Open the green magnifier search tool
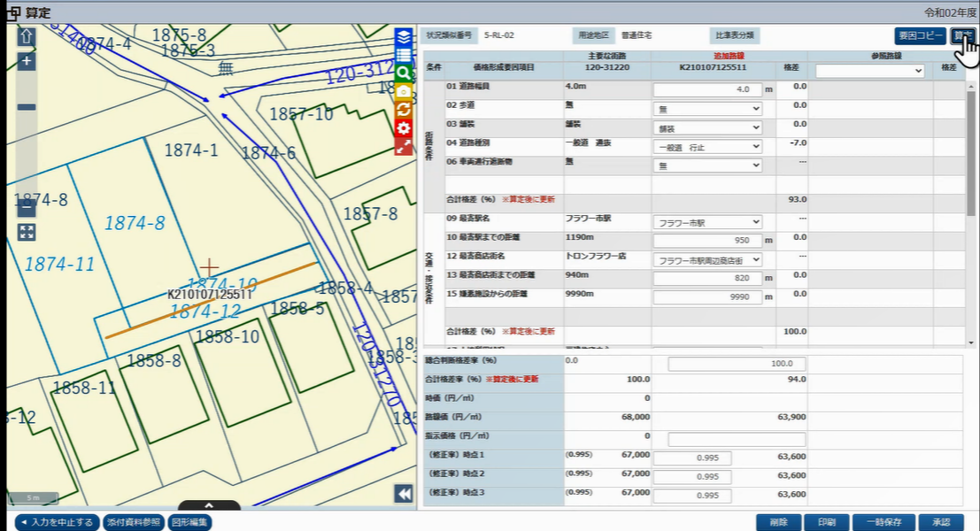Viewport: 980px width, 531px height. coord(404,73)
